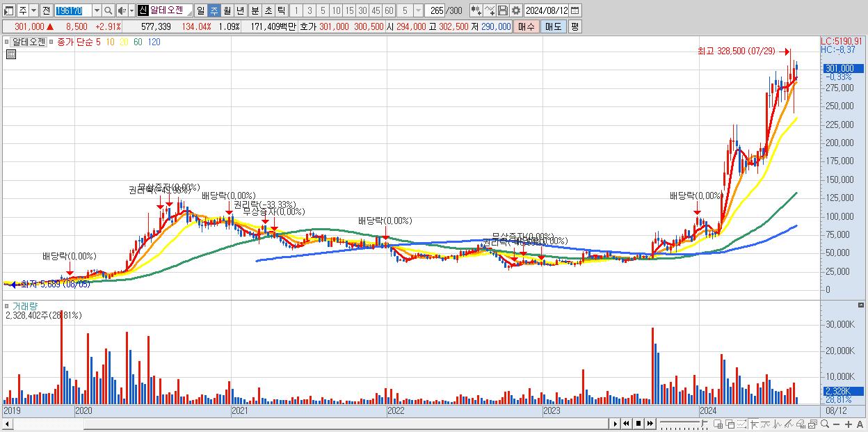Adjust the replay speed slider
868x432 pixels.
point(684,424)
